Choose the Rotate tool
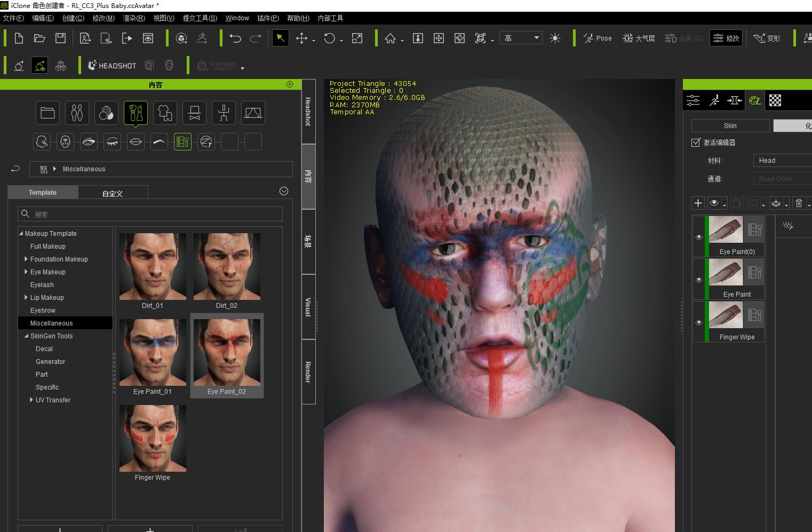Viewport: 812px width, 532px height. pyautogui.click(x=330, y=38)
